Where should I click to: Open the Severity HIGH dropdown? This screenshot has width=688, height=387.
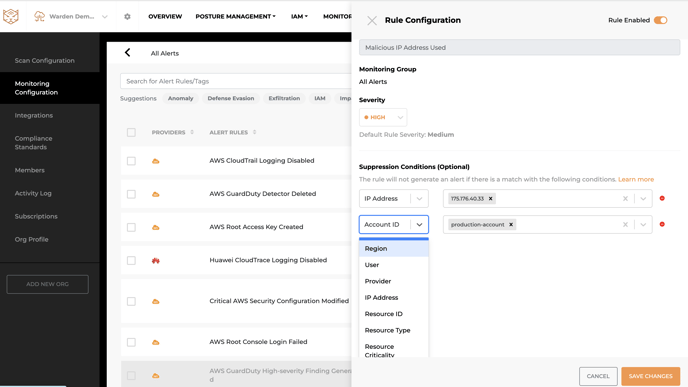coord(383,118)
